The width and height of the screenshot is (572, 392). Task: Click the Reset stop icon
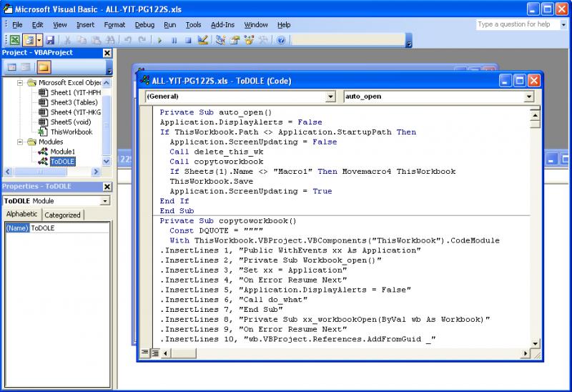coord(188,40)
